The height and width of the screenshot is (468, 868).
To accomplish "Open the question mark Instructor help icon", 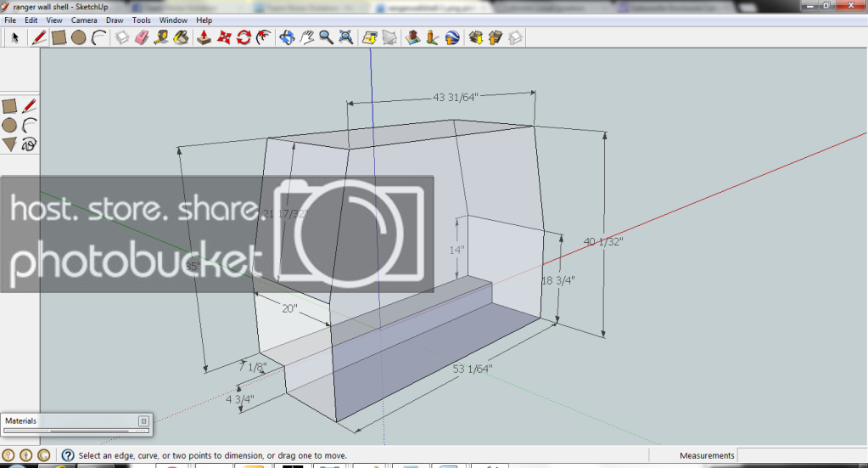I will pos(68,455).
